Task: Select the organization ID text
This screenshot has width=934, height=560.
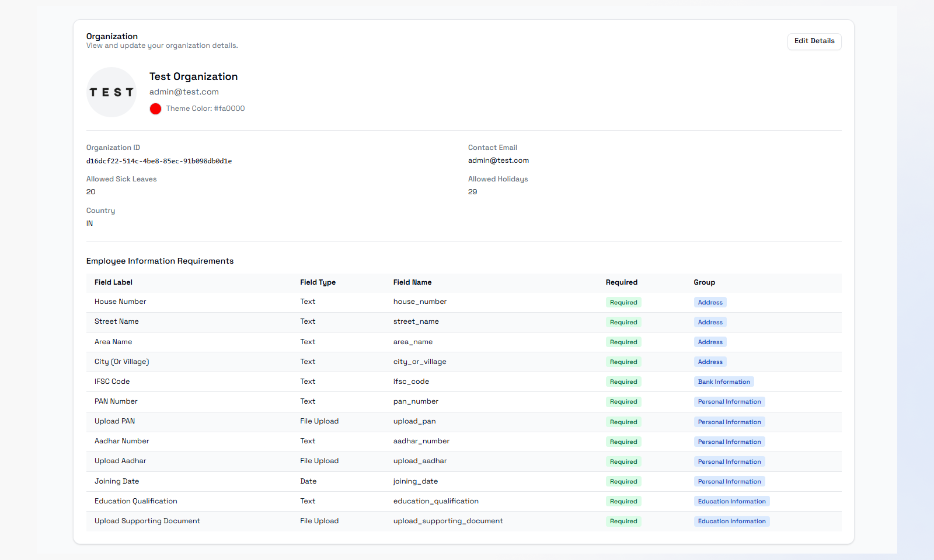Action: click(x=159, y=161)
